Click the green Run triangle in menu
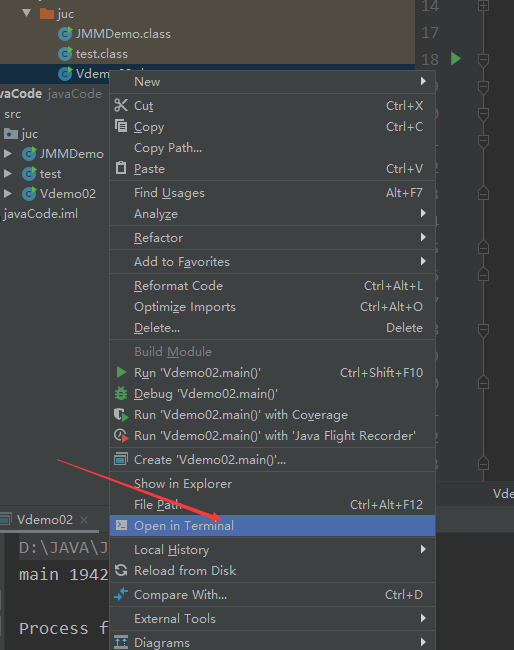This screenshot has width=514, height=650. click(121, 372)
